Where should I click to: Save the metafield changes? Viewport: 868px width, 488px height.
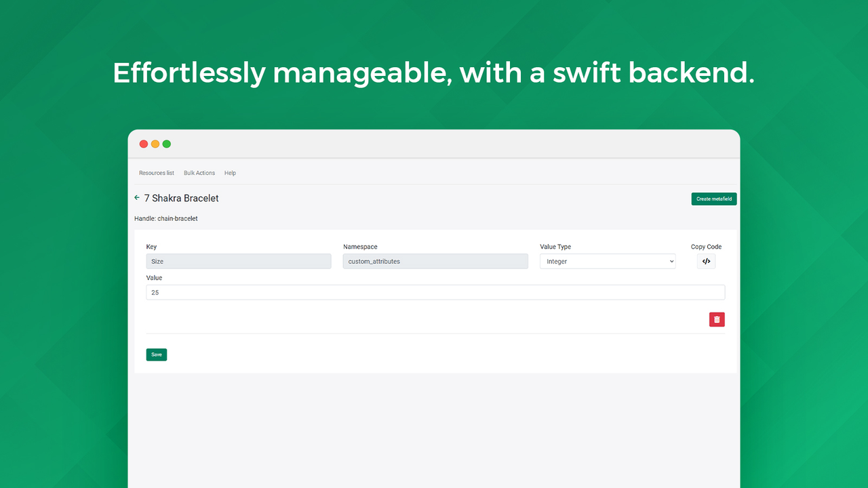tap(156, 354)
